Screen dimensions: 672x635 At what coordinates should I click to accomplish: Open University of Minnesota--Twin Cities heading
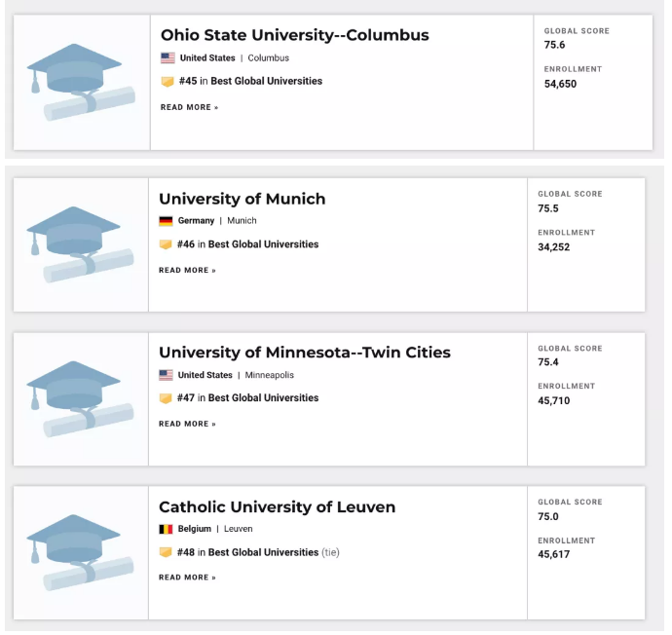304,353
